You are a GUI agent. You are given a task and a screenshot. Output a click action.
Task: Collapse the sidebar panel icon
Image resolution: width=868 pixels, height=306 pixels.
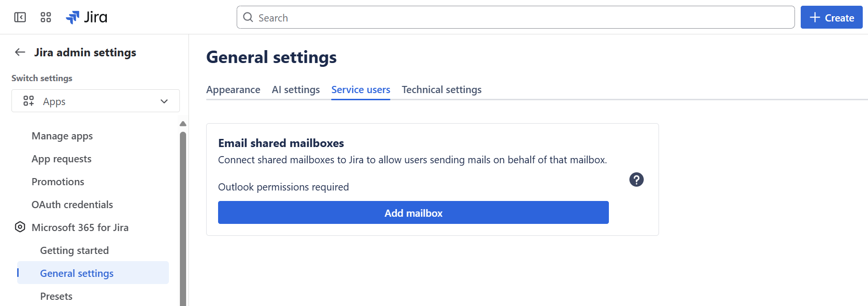click(x=20, y=18)
